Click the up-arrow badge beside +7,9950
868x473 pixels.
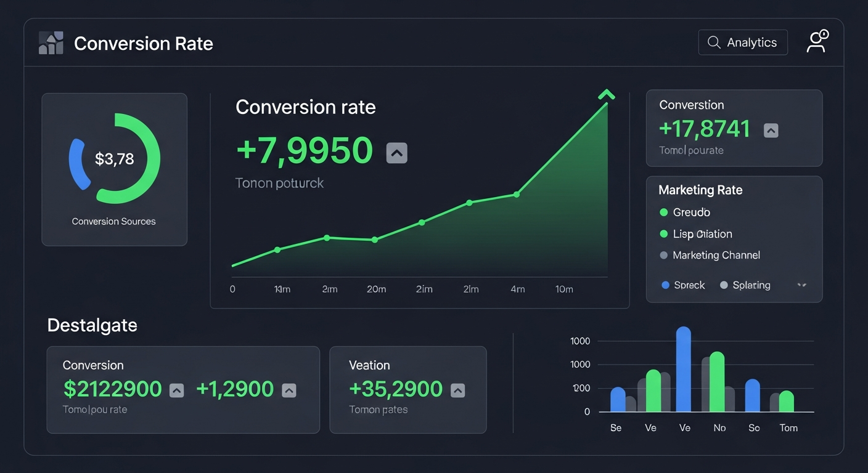point(396,153)
